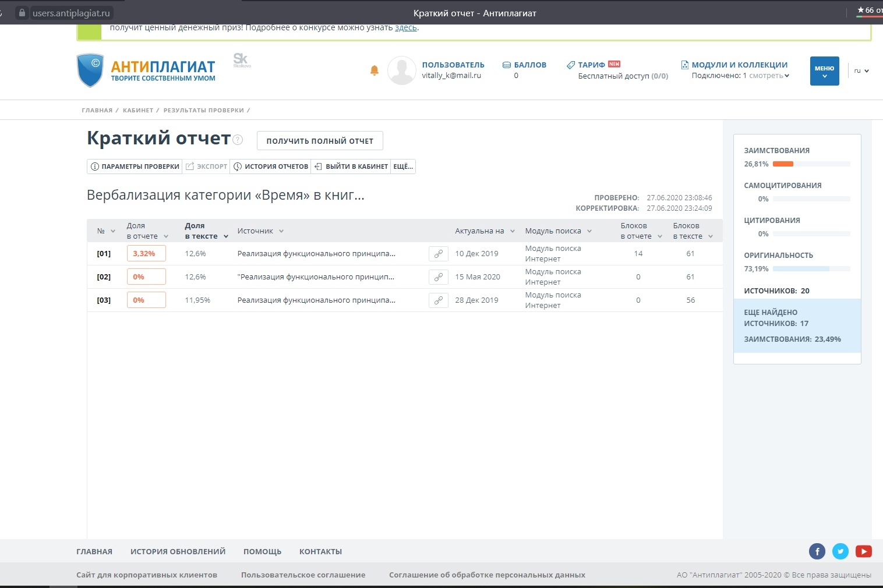Image resolution: width=883 pixels, height=588 pixels.
Task: Click the здесь link in the banner
Action: pos(405,28)
